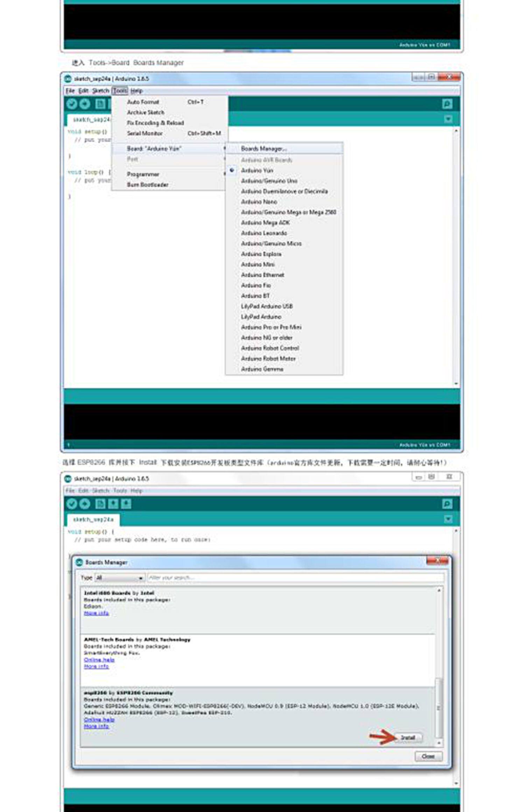Viewport: 525px width, 812px height.
Task: Open More info link under AMEL-Tech Boards
Action: pos(96,666)
